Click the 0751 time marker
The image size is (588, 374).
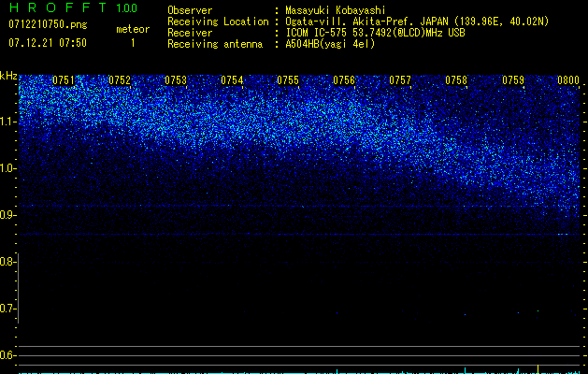(64, 80)
